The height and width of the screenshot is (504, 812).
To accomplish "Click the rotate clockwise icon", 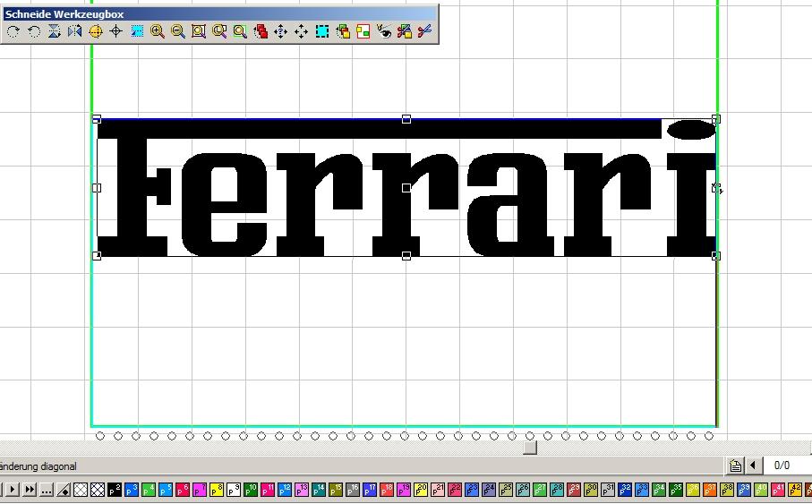I will pyautogui.click(x=13, y=32).
